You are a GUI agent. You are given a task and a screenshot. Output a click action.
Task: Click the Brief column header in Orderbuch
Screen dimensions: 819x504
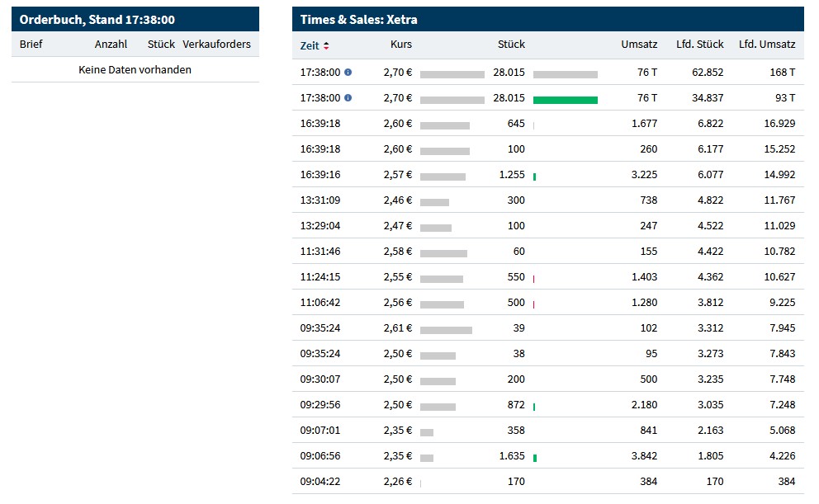tap(31, 45)
